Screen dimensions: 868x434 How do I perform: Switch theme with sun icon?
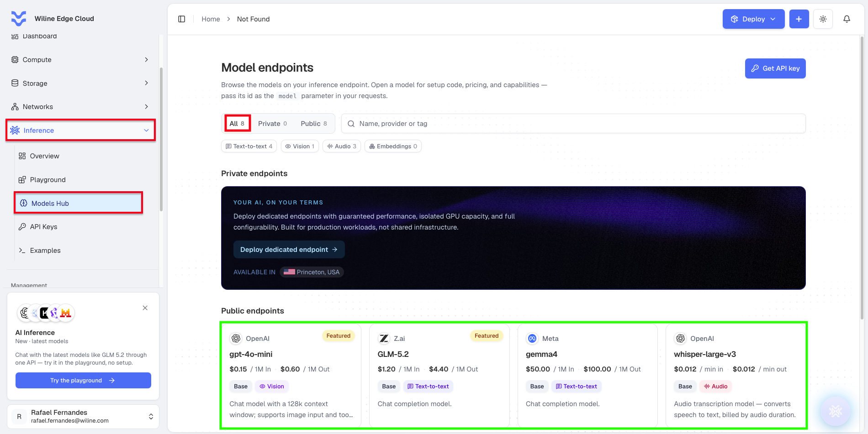pyautogui.click(x=823, y=19)
